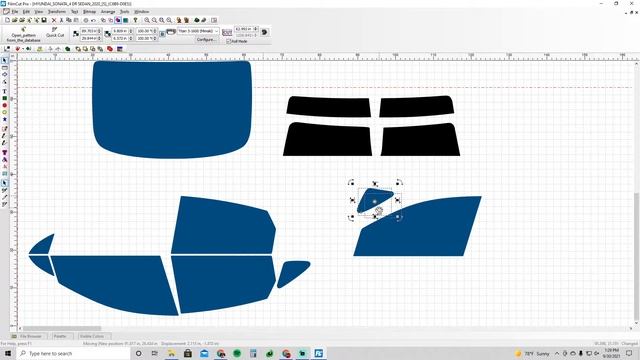This screenshot has height=360, width=640.
Task: Select the purple T tool in the left toolbar
Action: 4,152
